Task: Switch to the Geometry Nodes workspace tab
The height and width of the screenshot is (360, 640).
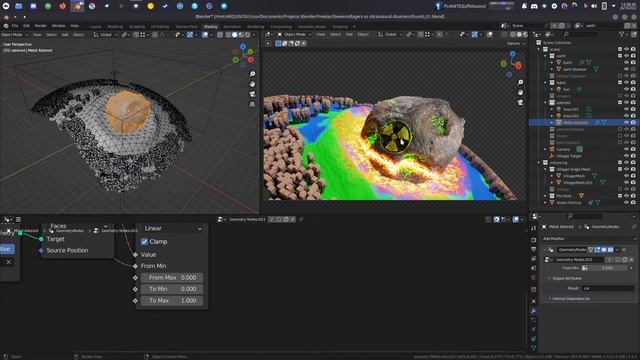Action: click(311, 27)
